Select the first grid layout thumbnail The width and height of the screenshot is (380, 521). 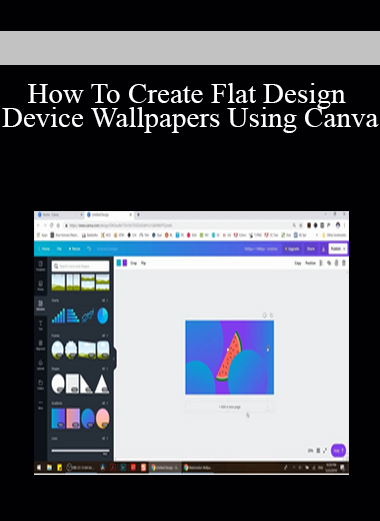click(58, 282)
